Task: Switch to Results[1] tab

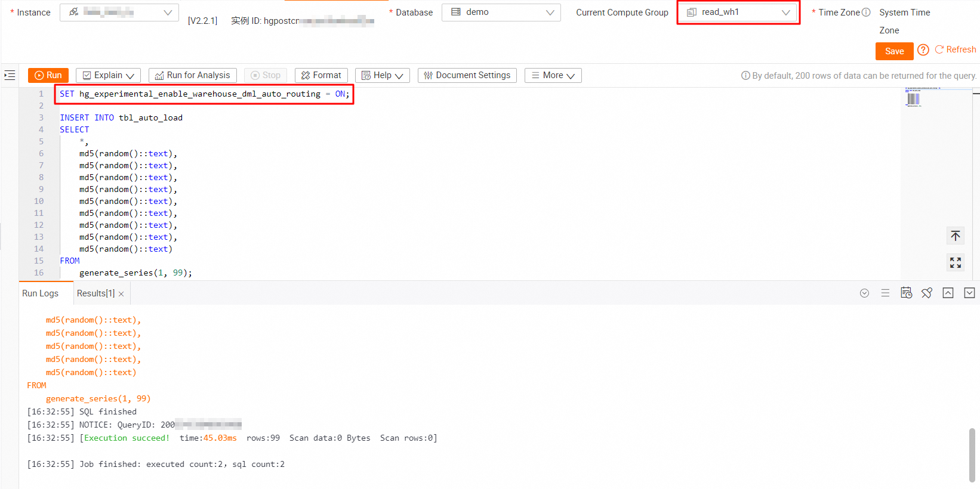Action: click(x=95, y=293)
